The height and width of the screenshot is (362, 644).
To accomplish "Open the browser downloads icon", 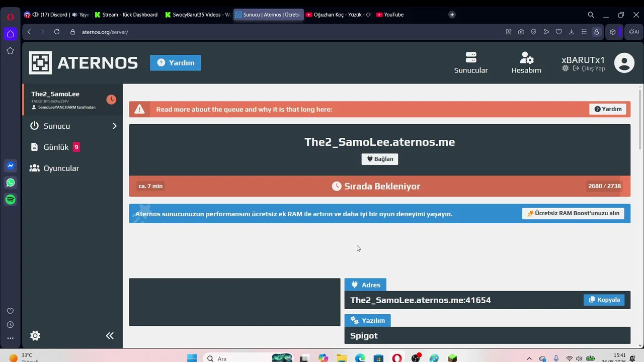I will tap(572, 32).
